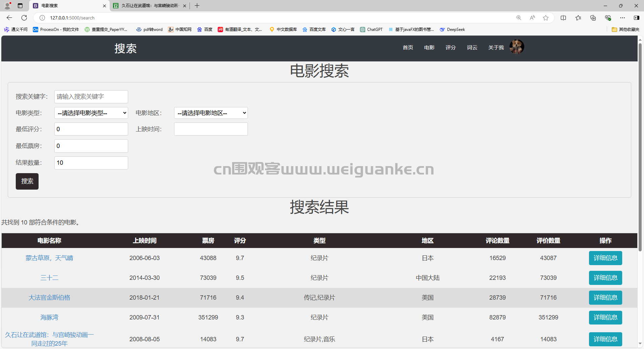
Task: Click the 上映时间 input field
Action: (211, 129)
